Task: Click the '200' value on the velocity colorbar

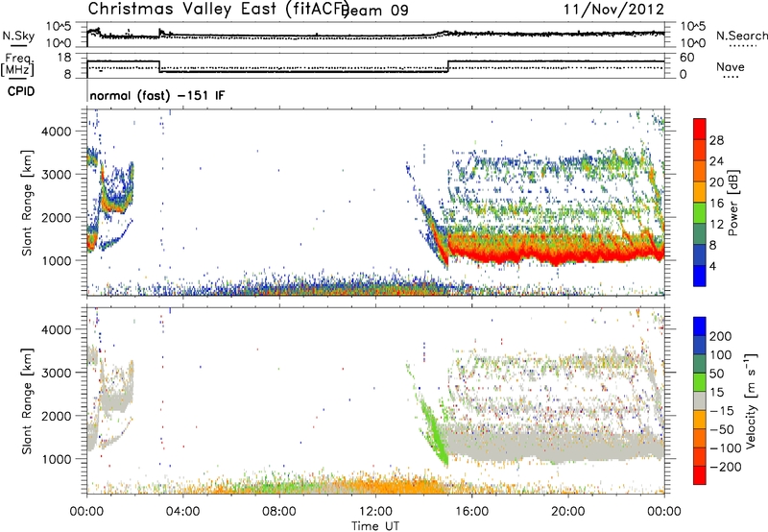Action: 721,336
